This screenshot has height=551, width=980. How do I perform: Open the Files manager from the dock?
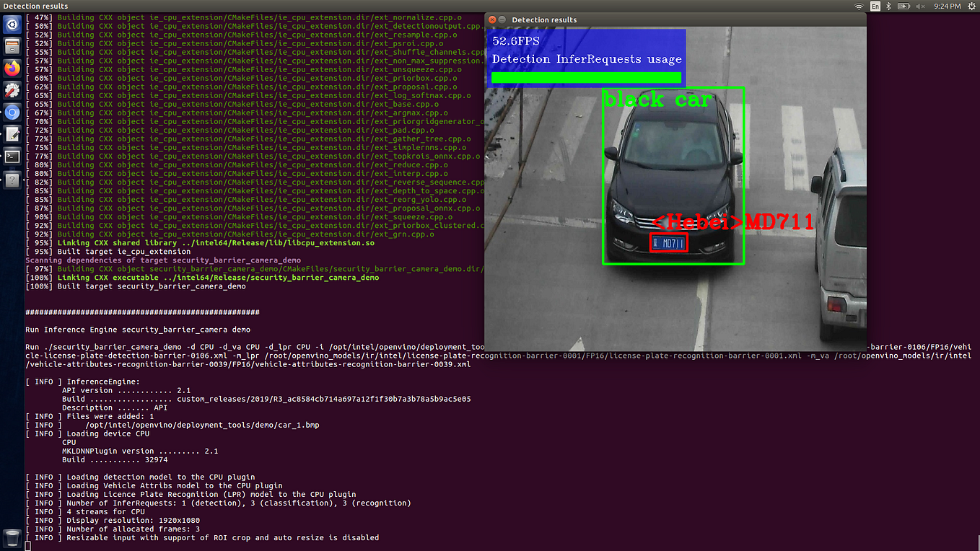pyautogui.click(x=11, y=46)
